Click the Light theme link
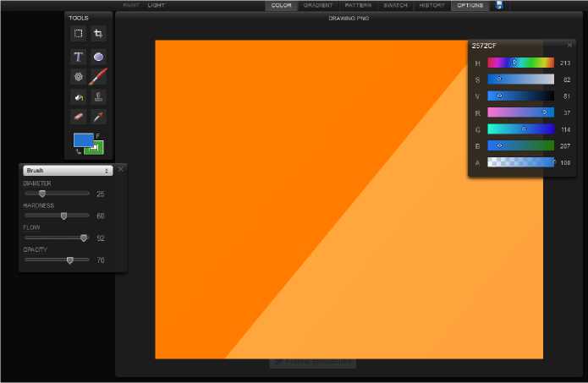This screenshot has width=588, height=383. (x=157, y=5)
